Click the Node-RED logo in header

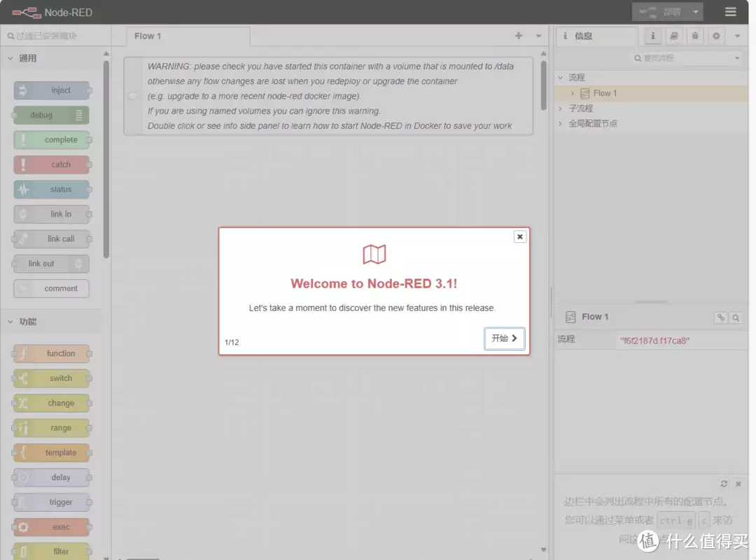pos(52,12)
